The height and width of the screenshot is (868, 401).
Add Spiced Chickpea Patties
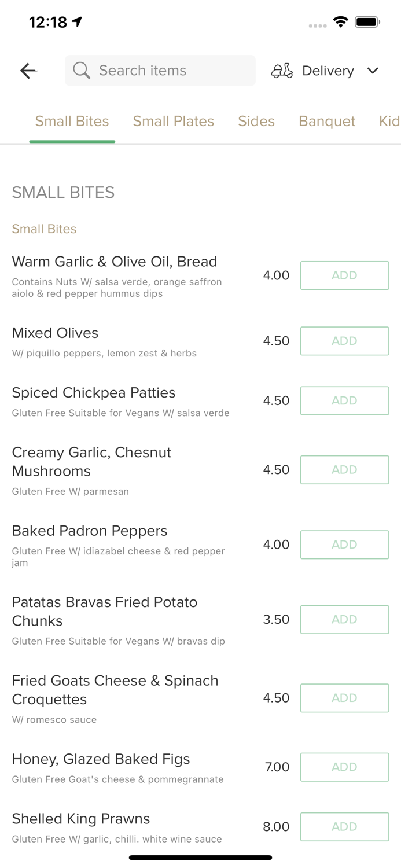click(x=344, y=400)
